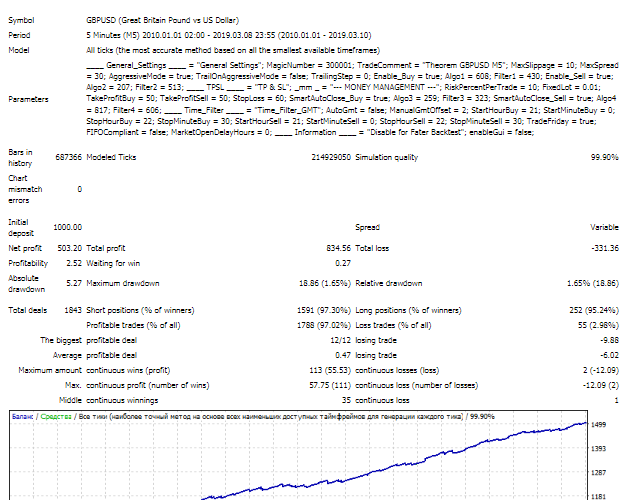Image resolution: width=625 pixels, height=500 pixels.
Task: Select the biggest profitable deal value 12/12
Action: tap(340, 341)
